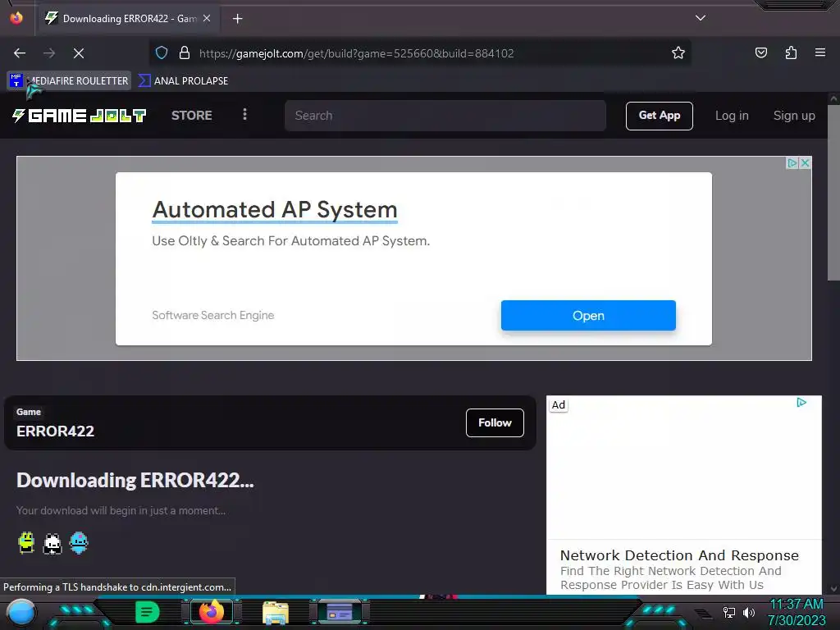Click the Game Jolt logo

pos(79,115)
